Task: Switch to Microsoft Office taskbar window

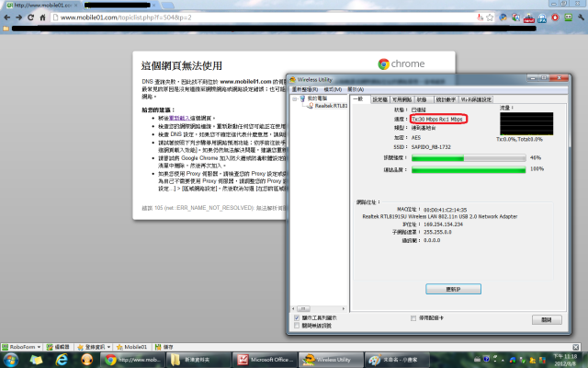Action: (265, 360)
